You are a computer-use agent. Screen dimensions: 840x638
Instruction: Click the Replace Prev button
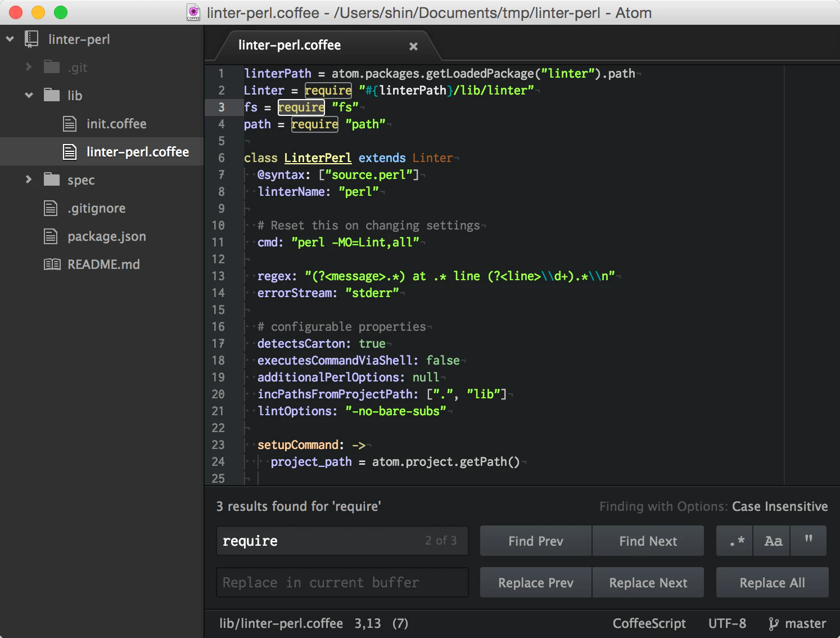tap(536, 582)
